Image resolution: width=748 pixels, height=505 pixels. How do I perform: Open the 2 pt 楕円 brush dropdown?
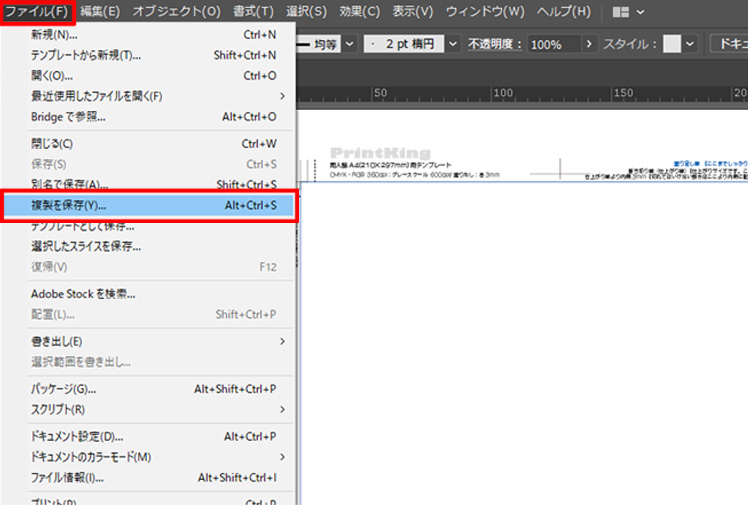pyautogui.click(x=452, y=45)
